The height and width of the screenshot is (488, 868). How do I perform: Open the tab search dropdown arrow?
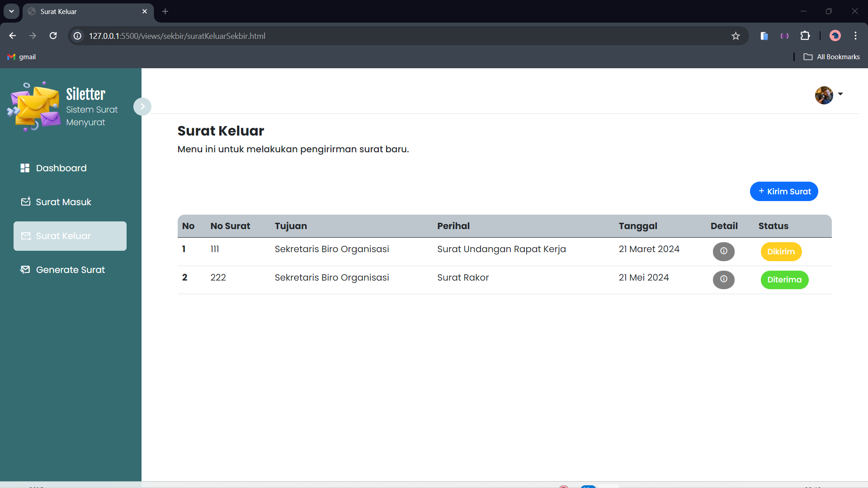(x=11, y=11)
